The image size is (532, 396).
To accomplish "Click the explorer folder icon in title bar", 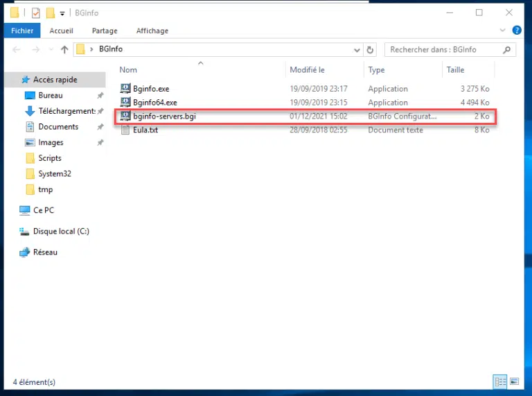I will 15,12.
